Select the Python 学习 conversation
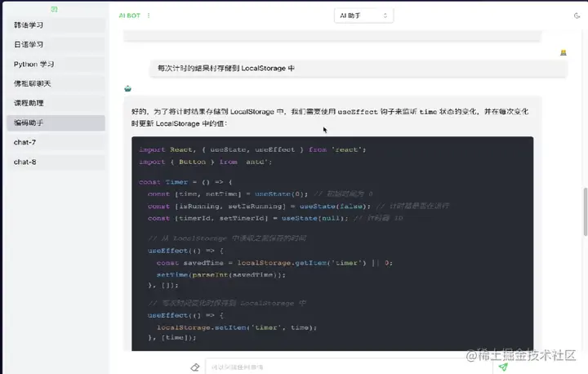Screen dimensions: 588x374 [56, 65]
